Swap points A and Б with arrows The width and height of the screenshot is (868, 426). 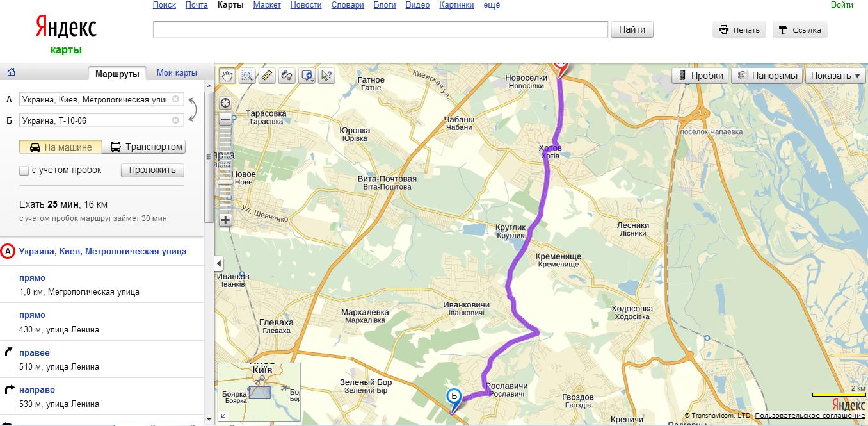click(192, 110)
